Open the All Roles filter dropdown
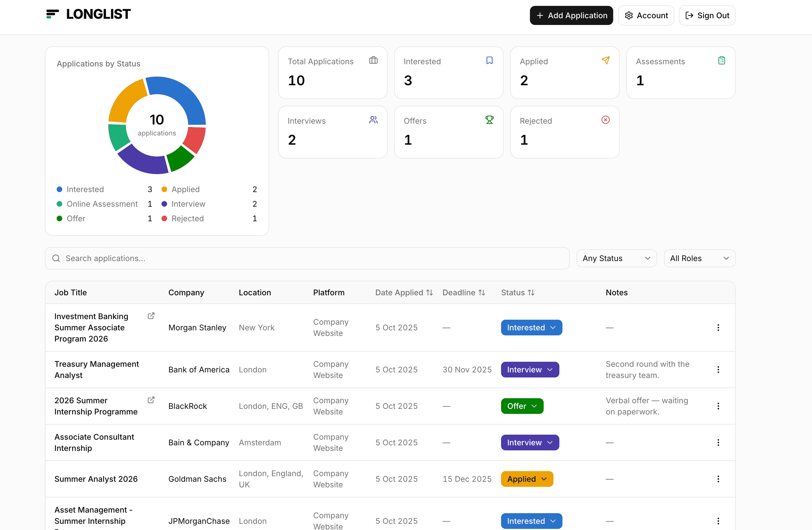 (699, 258)
